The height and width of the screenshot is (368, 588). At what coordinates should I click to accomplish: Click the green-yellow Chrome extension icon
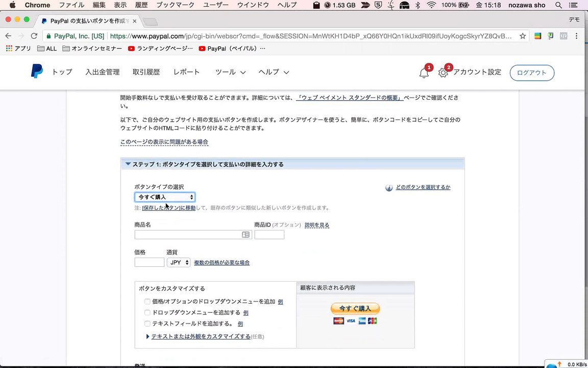(538, 36)
